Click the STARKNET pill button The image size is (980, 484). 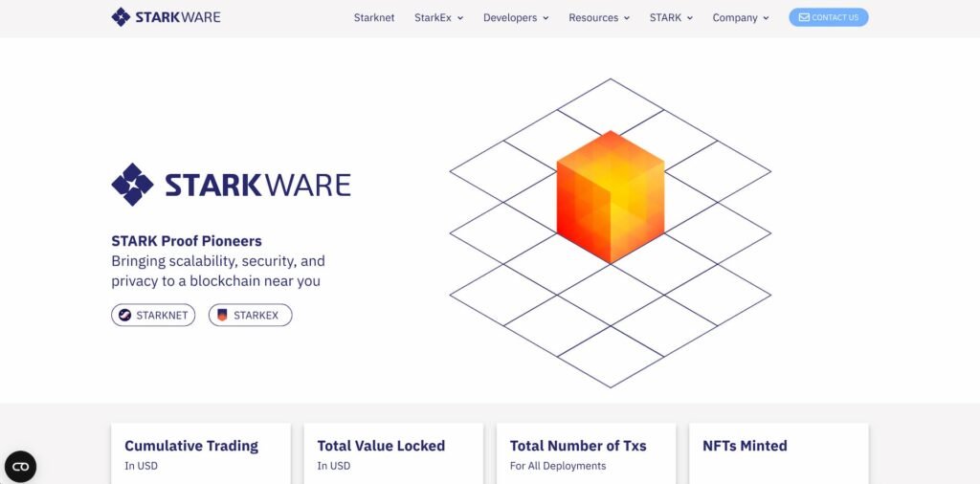point(153,315)
